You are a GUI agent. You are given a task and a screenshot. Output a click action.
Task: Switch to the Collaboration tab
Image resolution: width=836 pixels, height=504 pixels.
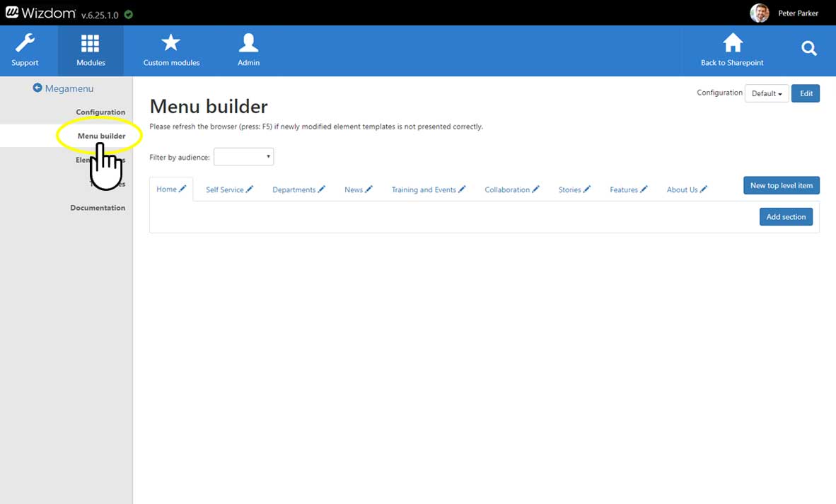click(506, 189)
